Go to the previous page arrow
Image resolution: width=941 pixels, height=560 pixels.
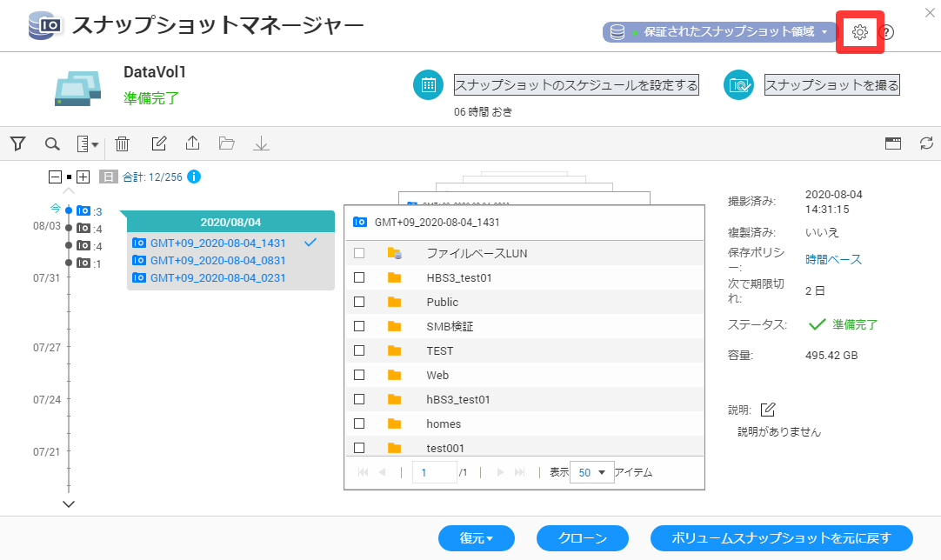[x=383, y=472]
